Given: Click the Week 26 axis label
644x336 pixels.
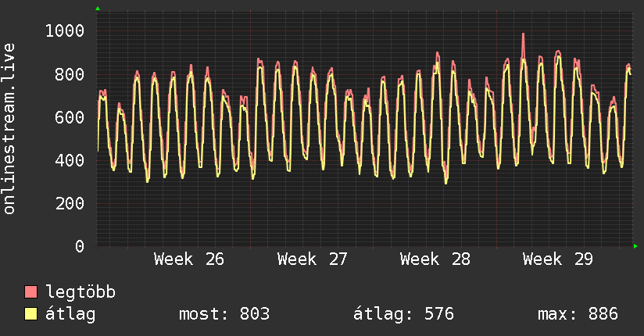Looking at the screenshot, I should point(189,259).
